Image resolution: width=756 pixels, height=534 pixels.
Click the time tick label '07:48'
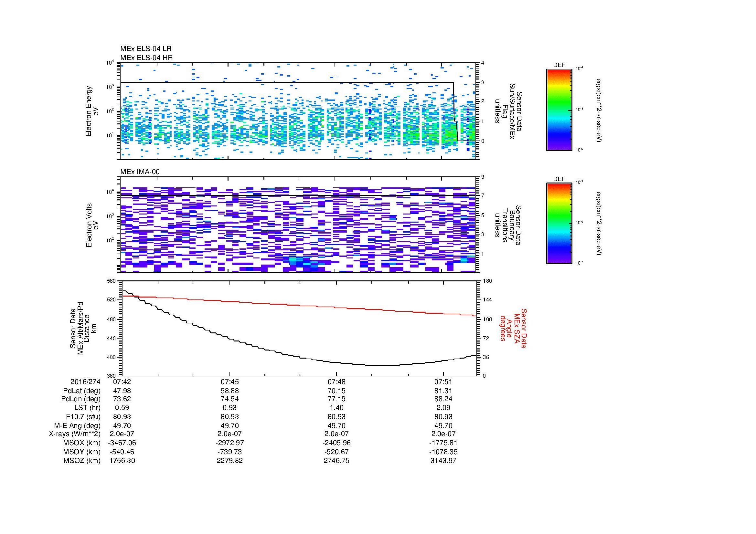pos(336,382)
